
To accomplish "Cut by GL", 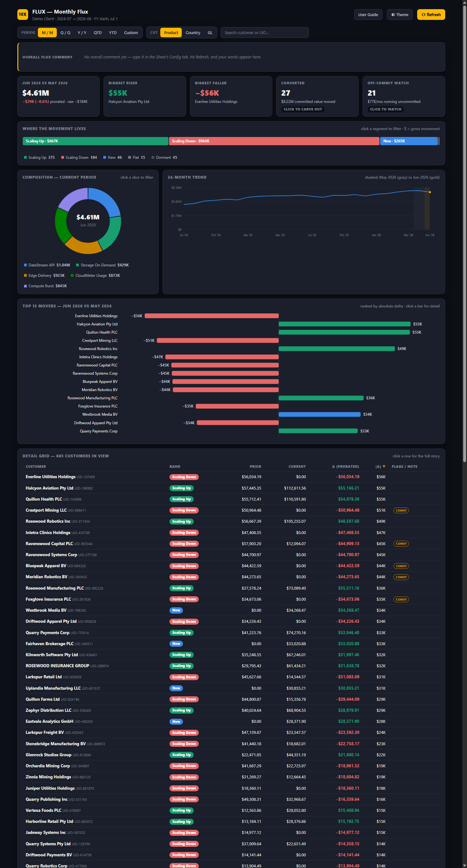I will coord(210,33).
